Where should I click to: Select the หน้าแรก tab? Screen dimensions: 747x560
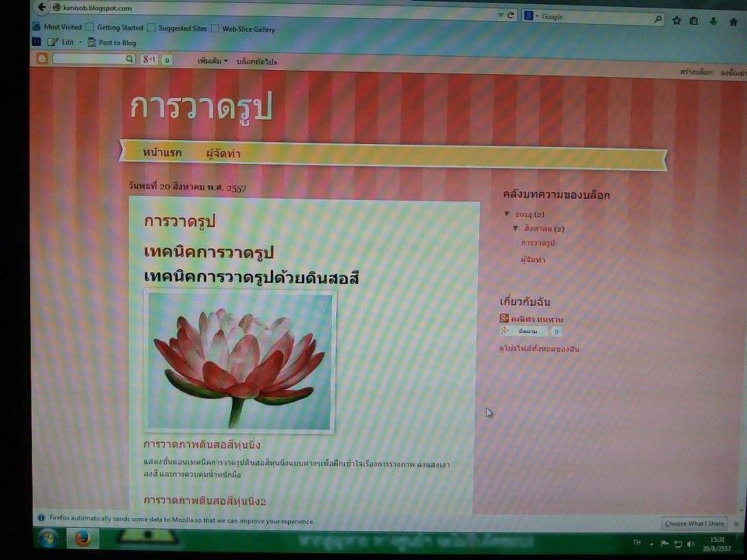162,153
